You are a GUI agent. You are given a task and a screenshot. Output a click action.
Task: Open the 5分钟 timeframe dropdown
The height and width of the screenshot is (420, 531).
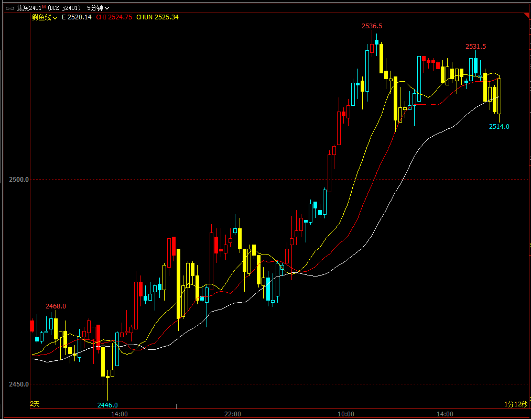98,8
